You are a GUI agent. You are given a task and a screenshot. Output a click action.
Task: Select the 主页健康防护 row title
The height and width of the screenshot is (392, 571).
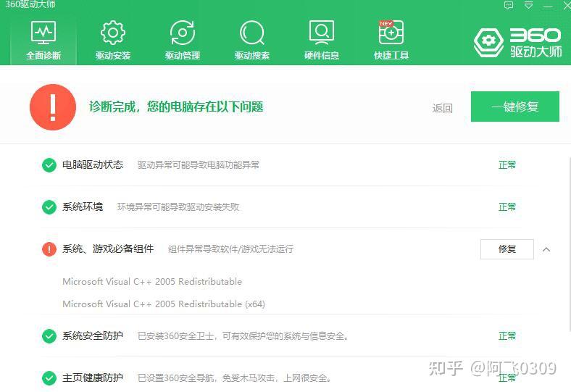coord(93,378)
